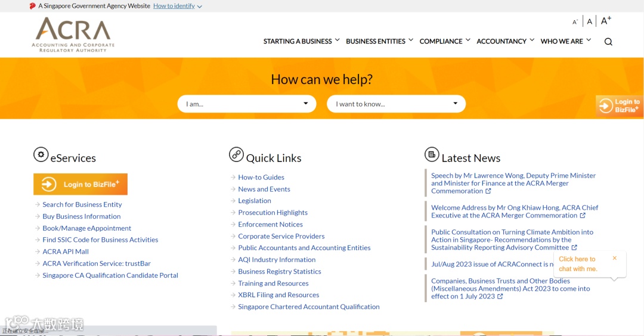Open Public Consultation on Climate Ambition news

click(512, 239)
